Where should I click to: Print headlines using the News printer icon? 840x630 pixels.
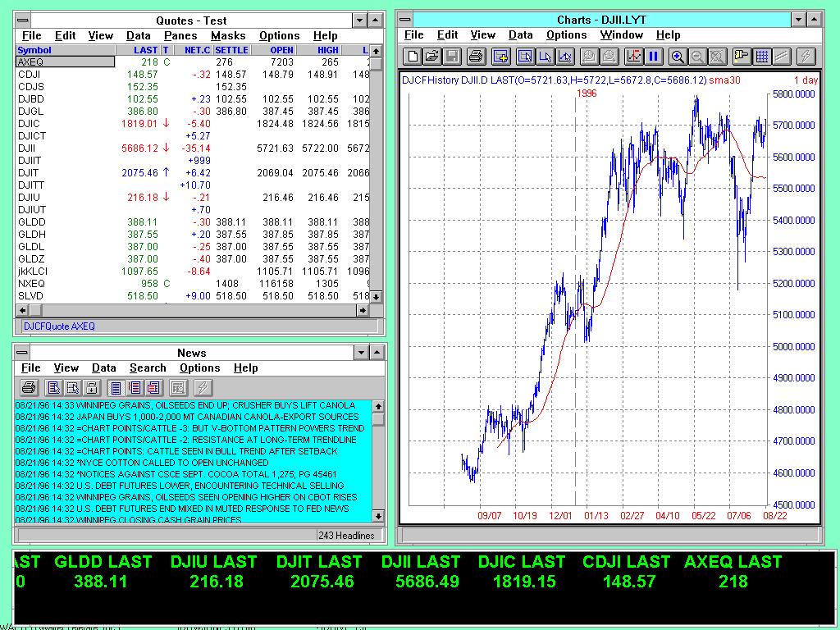tap(29, 388)
